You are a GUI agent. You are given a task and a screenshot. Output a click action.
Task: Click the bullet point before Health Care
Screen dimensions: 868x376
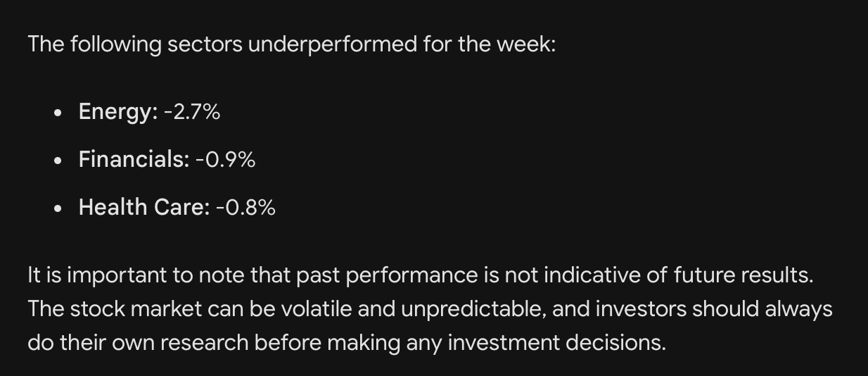[58, 208]
